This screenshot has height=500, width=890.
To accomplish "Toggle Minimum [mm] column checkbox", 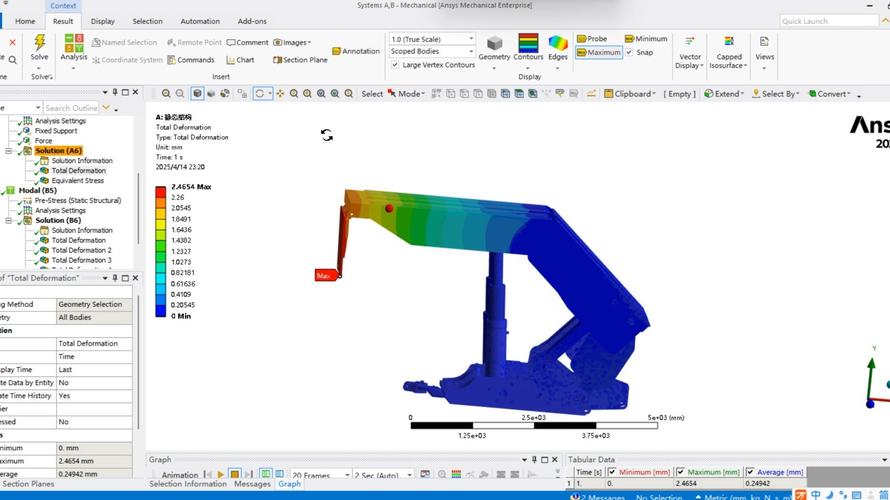I will pos(612,472).
